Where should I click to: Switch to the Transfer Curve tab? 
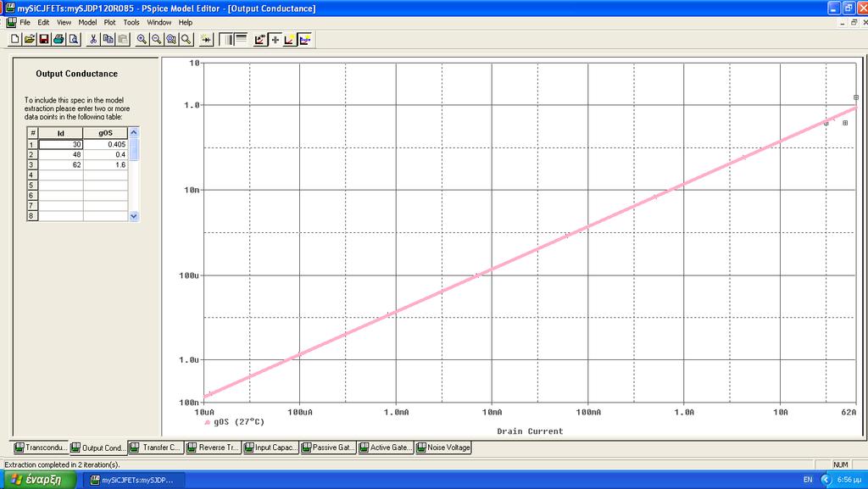coord(156,447)
